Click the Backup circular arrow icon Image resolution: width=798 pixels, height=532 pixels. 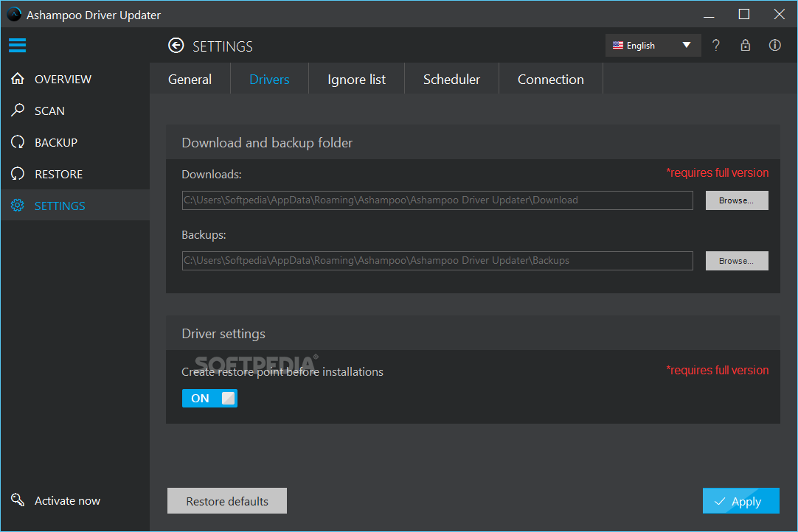[x=18, y=142]
